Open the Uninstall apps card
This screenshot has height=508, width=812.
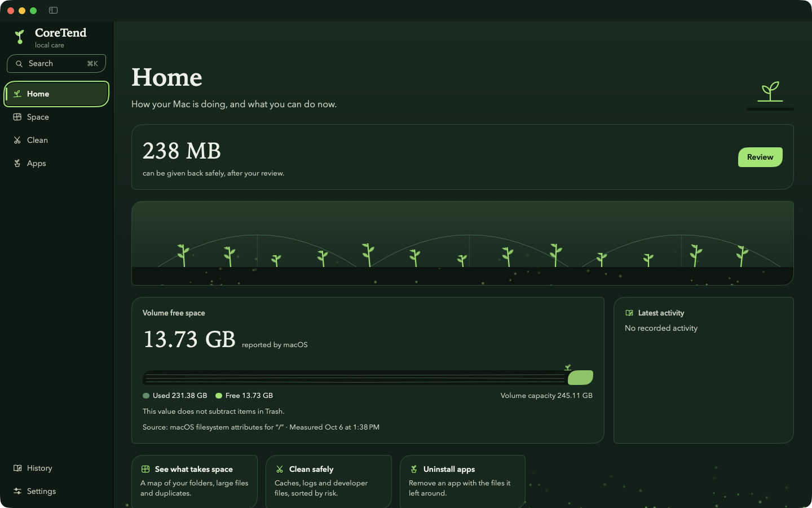pyautogui.click(x=463, y=481)
